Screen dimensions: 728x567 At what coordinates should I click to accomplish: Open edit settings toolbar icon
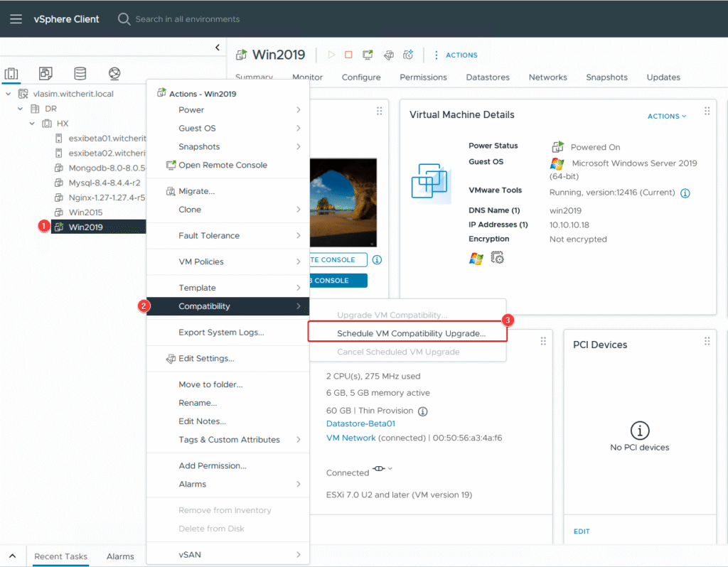389,55
